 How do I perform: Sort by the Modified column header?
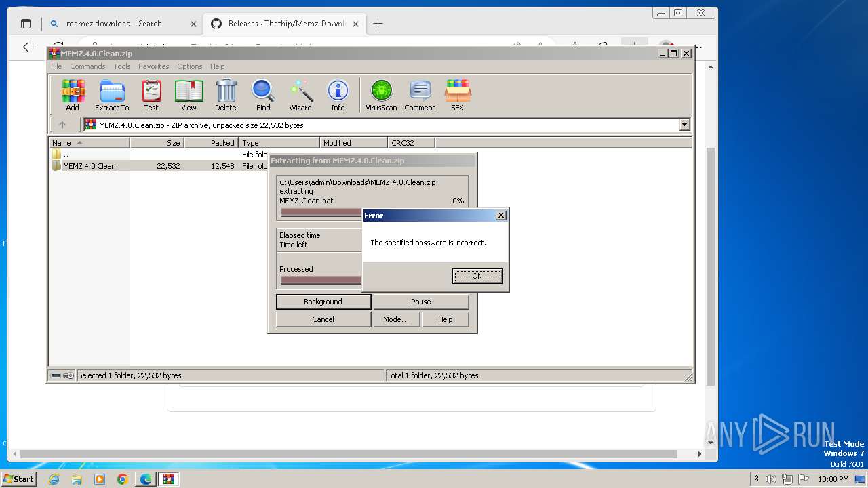(353, 143)
